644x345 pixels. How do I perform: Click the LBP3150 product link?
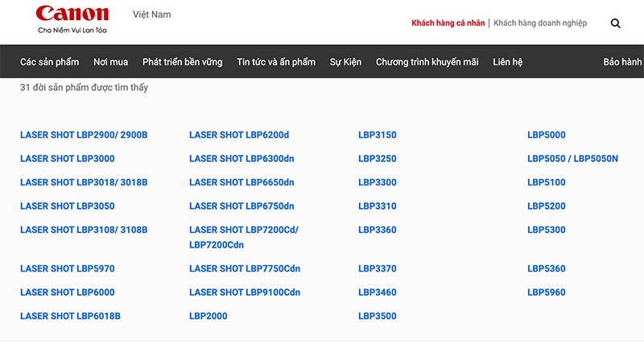378,135
